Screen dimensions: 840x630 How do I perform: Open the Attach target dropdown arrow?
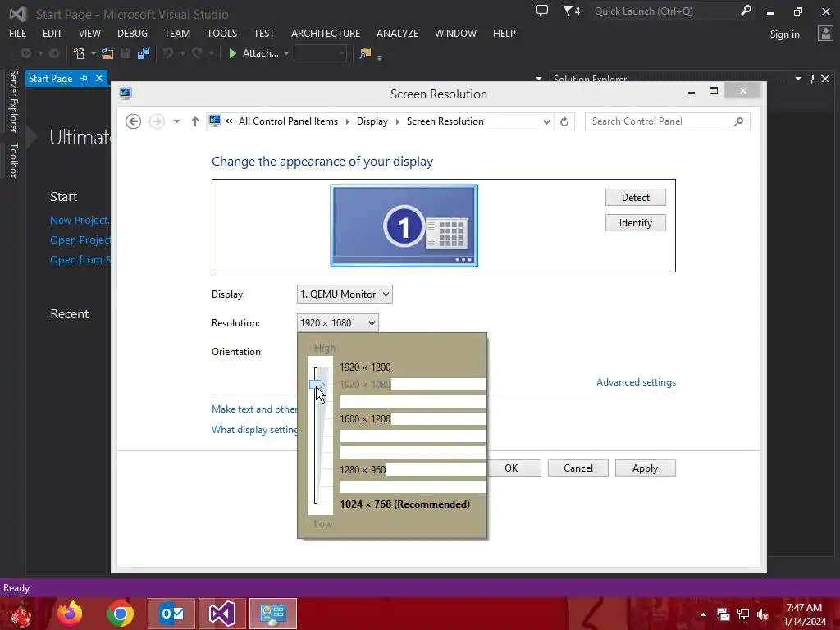tap(286, 53)
